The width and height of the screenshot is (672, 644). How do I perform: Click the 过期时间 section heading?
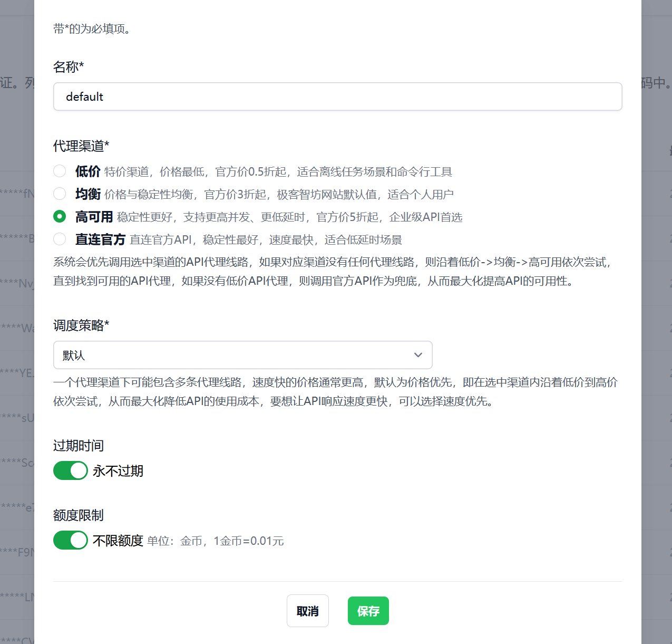[x=78, y=446]
